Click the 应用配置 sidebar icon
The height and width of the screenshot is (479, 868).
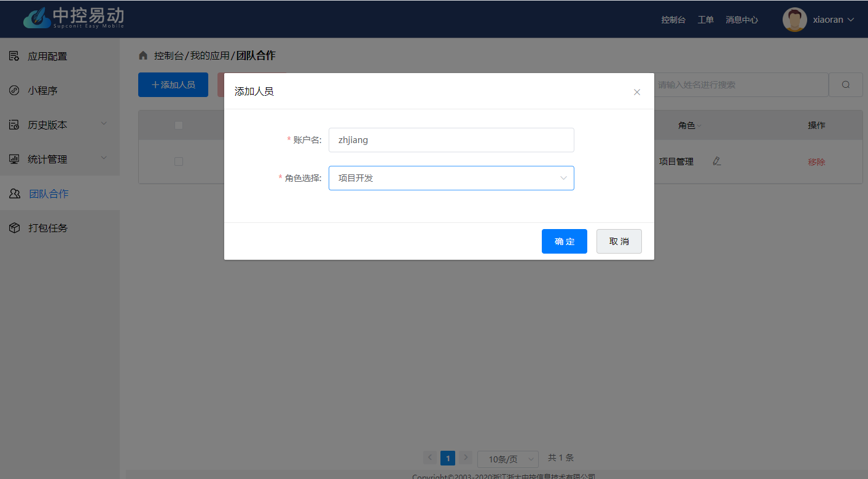(14, 56)
